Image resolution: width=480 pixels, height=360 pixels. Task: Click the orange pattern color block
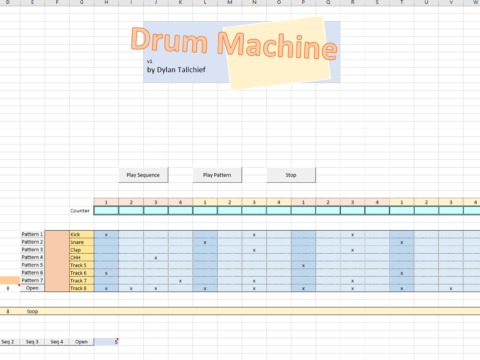(x=57, y=261)
